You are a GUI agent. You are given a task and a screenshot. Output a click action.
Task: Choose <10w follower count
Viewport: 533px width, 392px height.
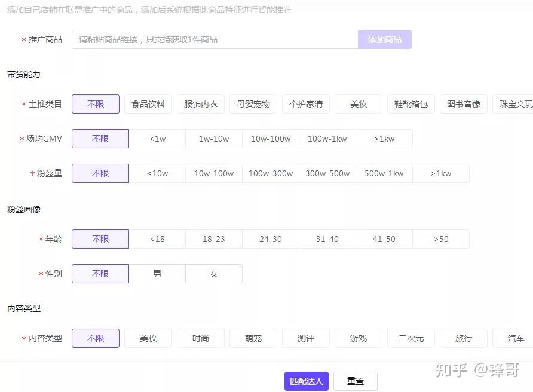[157, 173]
